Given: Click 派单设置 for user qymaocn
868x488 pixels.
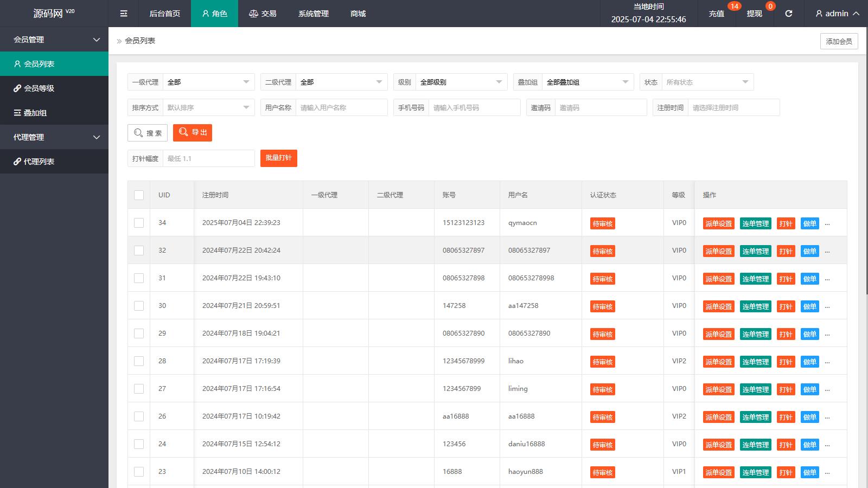Looking at the screenshot, I should coord(719,223).
